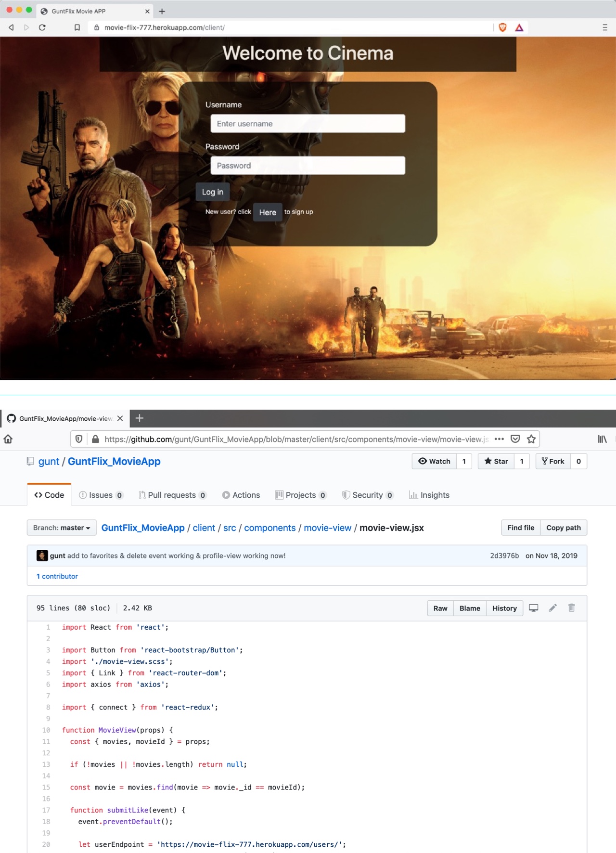Click the GitHub URL in Firefox address bar
Image resolution: width=616 pixels, height=853 pixels.
(x=296, y=439)
